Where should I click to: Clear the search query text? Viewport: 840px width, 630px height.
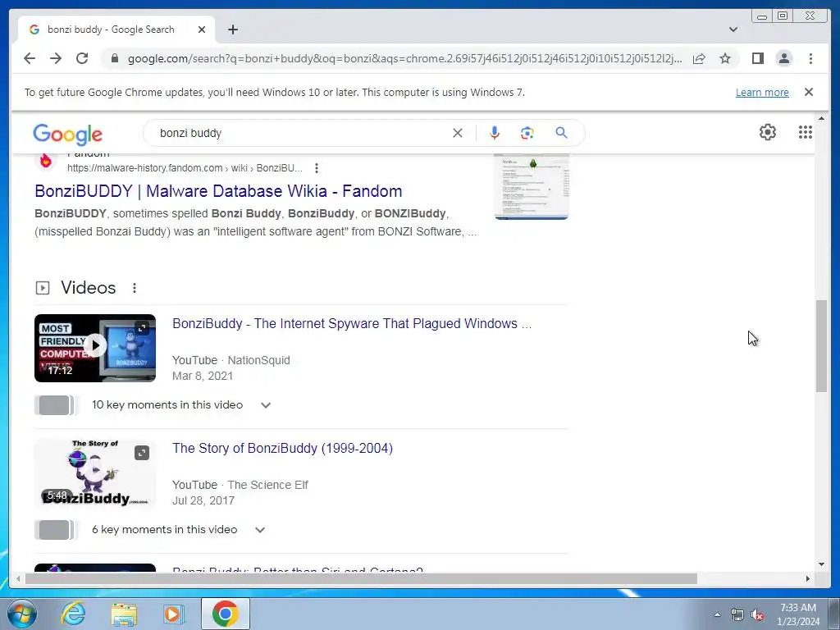pyautogui.click(x=457, y=133)
